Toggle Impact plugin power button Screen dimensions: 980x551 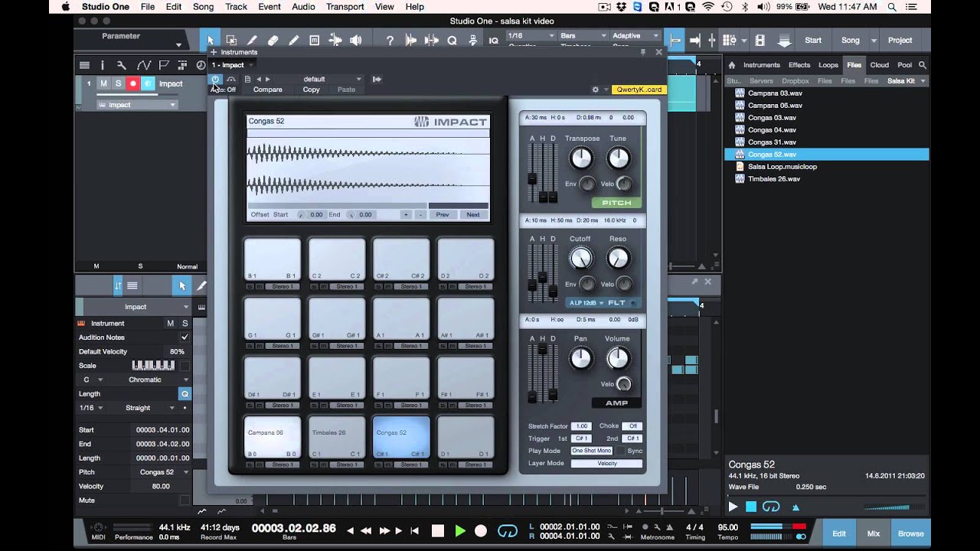coord(215,79)
